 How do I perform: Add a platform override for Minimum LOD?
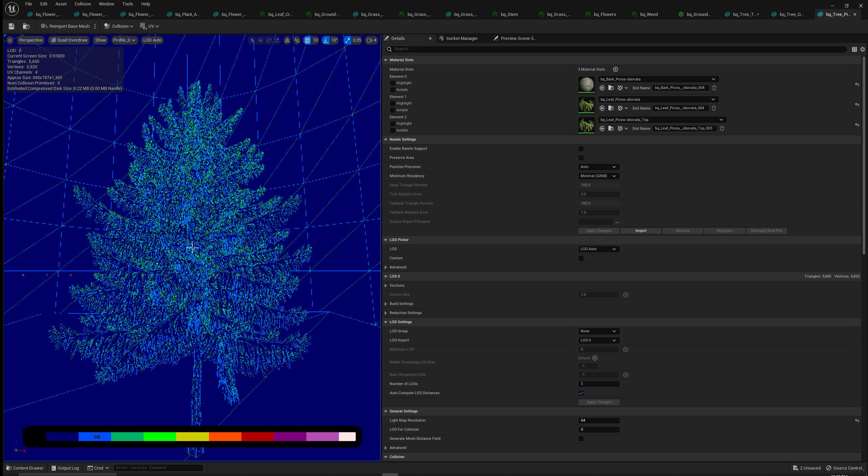(626, 350)
